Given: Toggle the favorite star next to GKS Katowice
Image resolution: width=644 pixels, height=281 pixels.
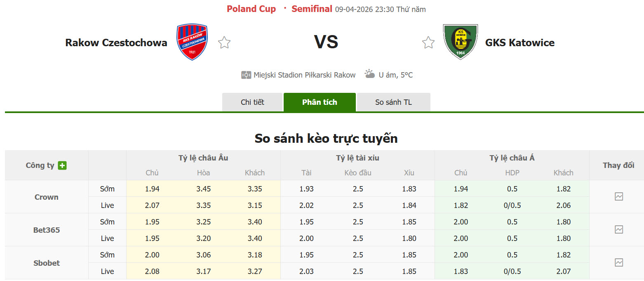Looking at the screenshot, I should click(x=428, y=42).
